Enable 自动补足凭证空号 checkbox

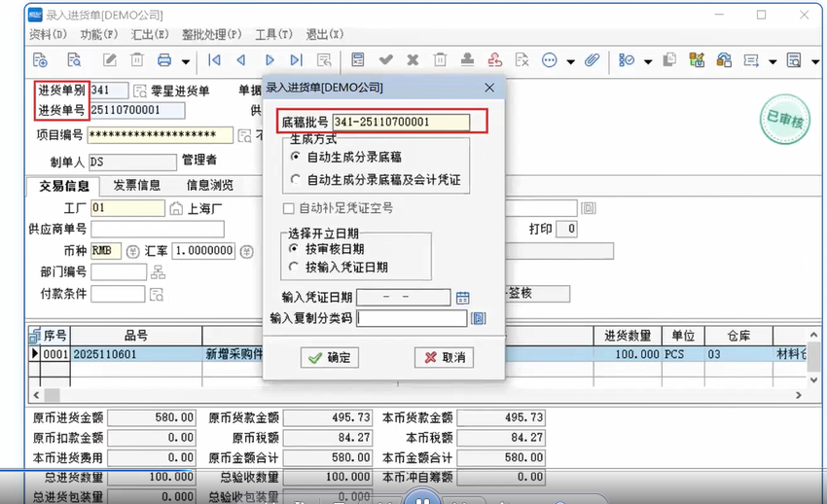[x=289, y=209]
